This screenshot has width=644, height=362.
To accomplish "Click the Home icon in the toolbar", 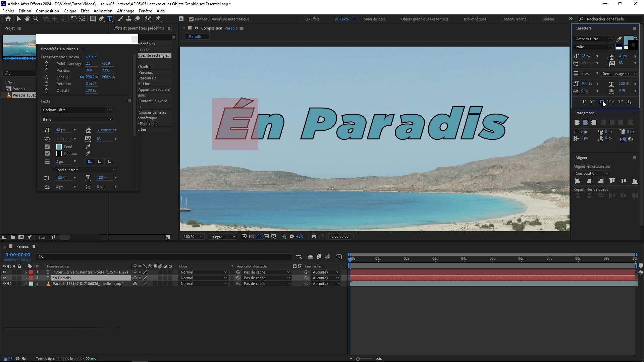I will [x=8, y=19].
